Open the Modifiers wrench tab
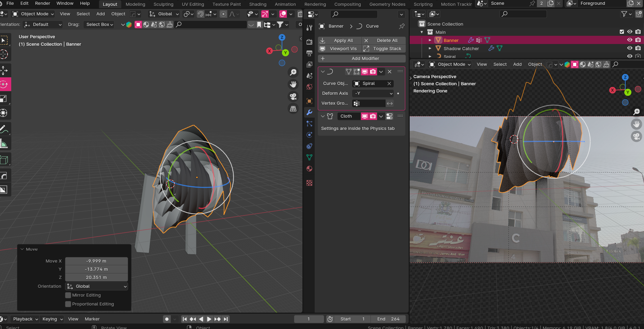The height and width of the screenshot is (329, 644). click(309, 112)
